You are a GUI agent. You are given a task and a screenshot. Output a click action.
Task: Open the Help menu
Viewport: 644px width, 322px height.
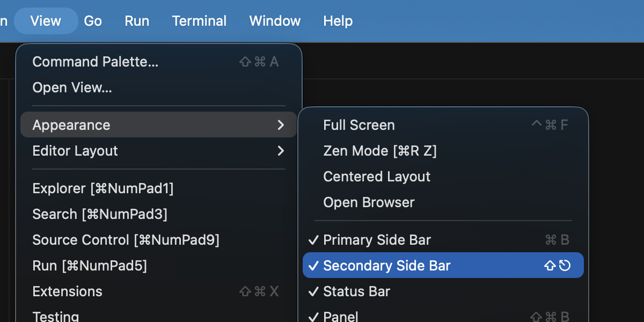(x=338, y=21)
